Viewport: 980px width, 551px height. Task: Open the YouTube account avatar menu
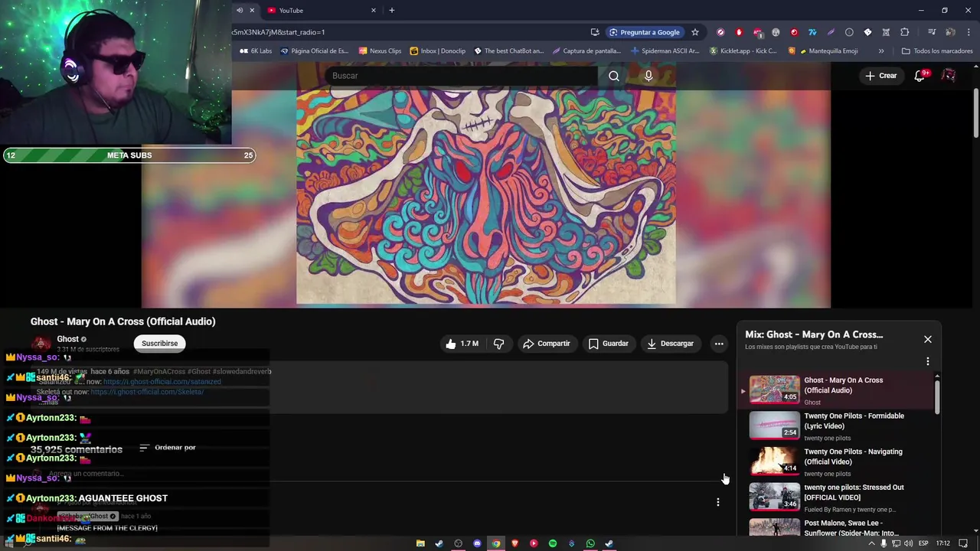(x=949, y=76)
